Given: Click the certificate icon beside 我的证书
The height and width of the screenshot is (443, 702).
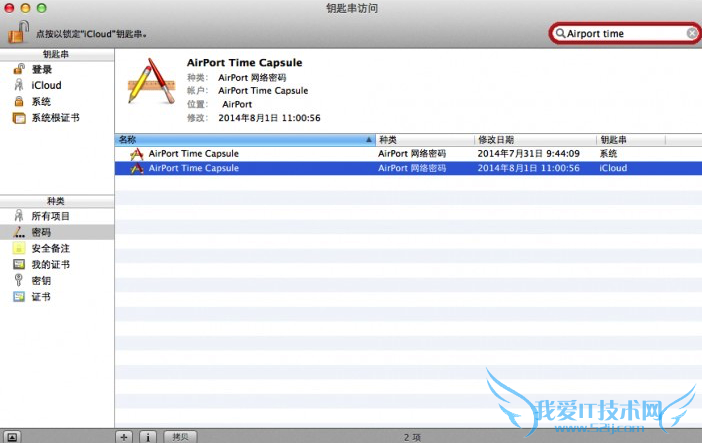Looking at the screenshot, I should tap(19, 264).
